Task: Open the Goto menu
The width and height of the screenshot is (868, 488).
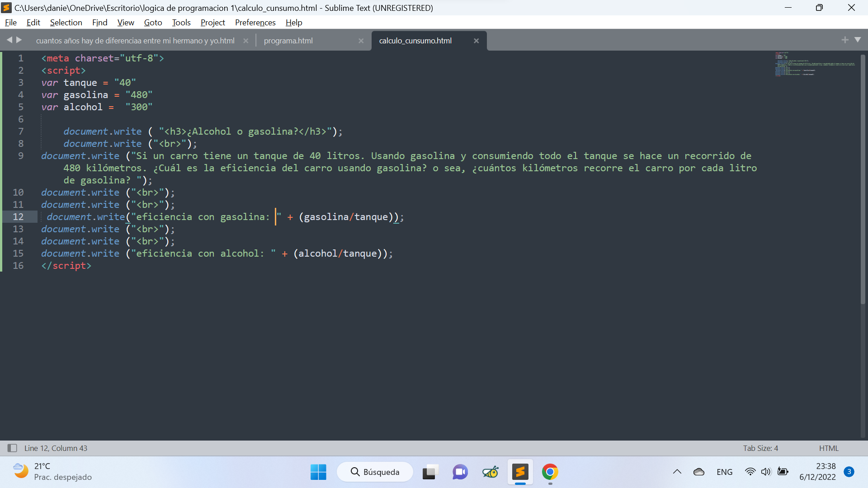Action: click(153, 23)
